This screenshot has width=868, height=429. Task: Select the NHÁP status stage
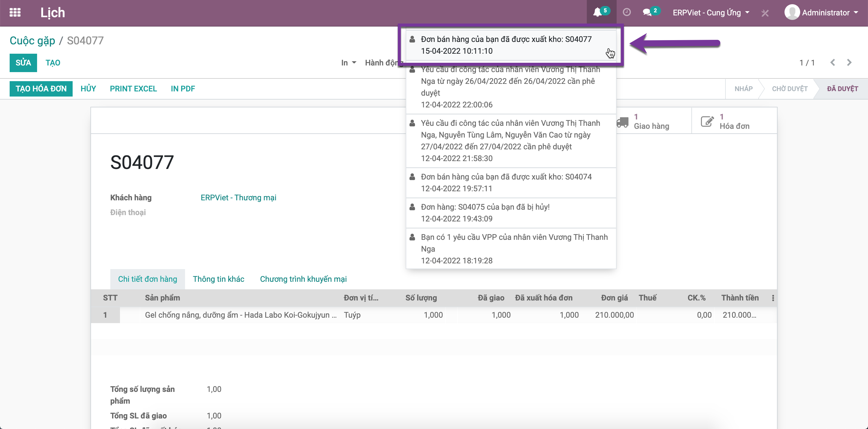point(743,89)
